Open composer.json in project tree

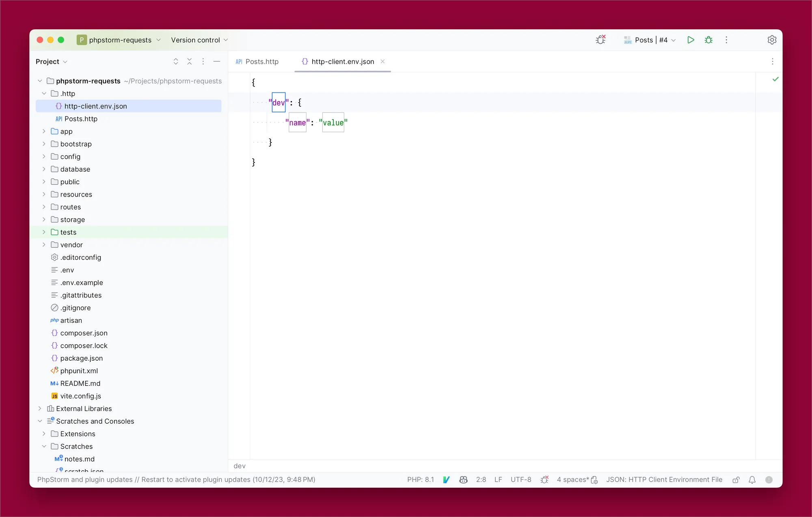coord(84,333)
